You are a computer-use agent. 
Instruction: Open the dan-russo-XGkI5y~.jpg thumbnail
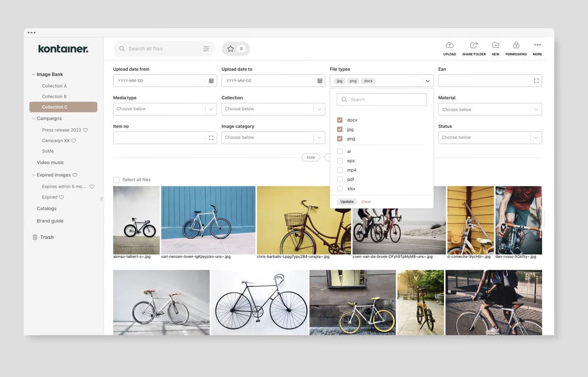tap(518, 220)
